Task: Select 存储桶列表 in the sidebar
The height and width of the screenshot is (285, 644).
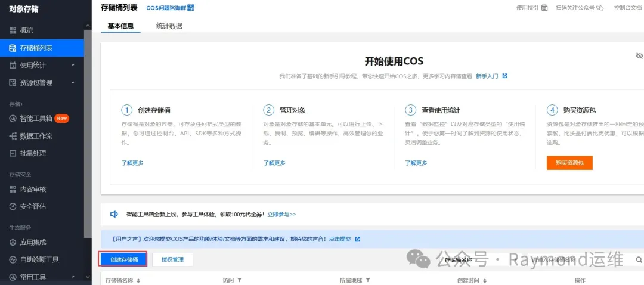Action: (42, 48)
